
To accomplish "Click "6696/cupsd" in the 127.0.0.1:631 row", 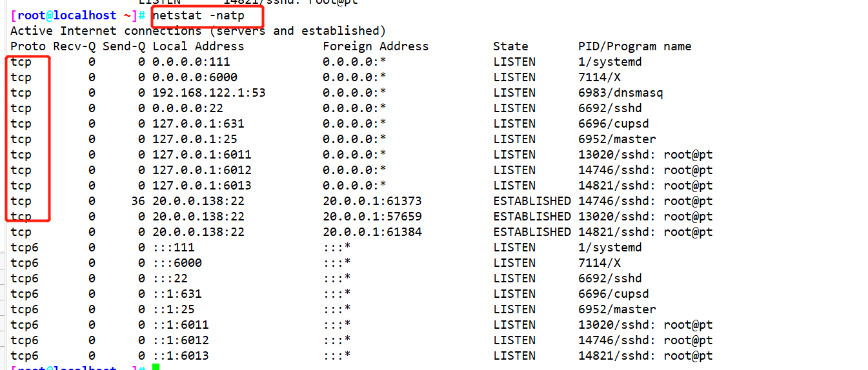I will 614,124.
